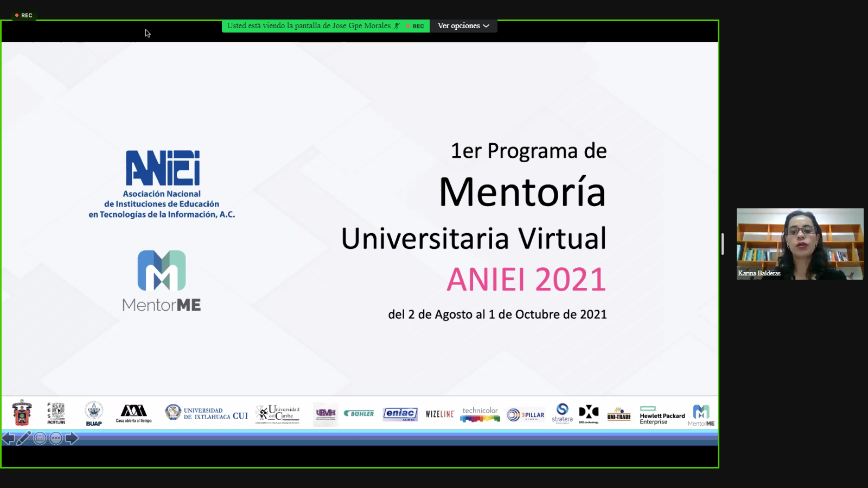Viewport: 868px width, 488px height.
Task: Click the REC recording badge in the top-left corner
Action: (23, 15)
